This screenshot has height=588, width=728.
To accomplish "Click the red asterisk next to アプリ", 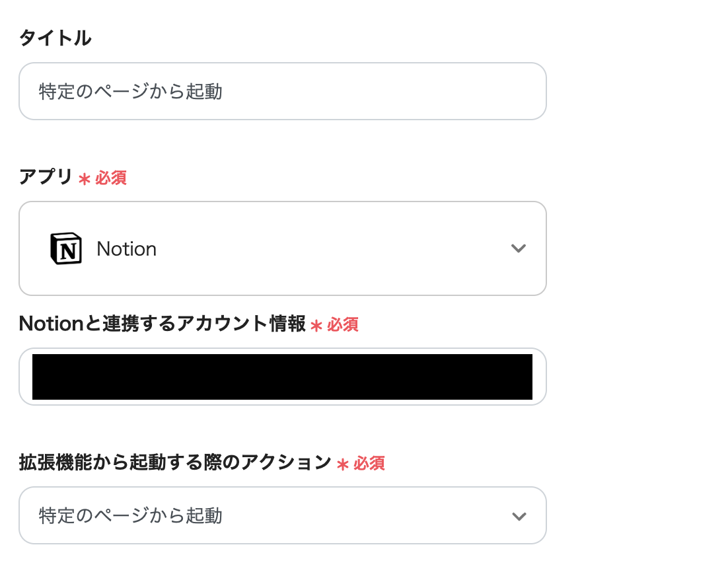I will point(84,178).
